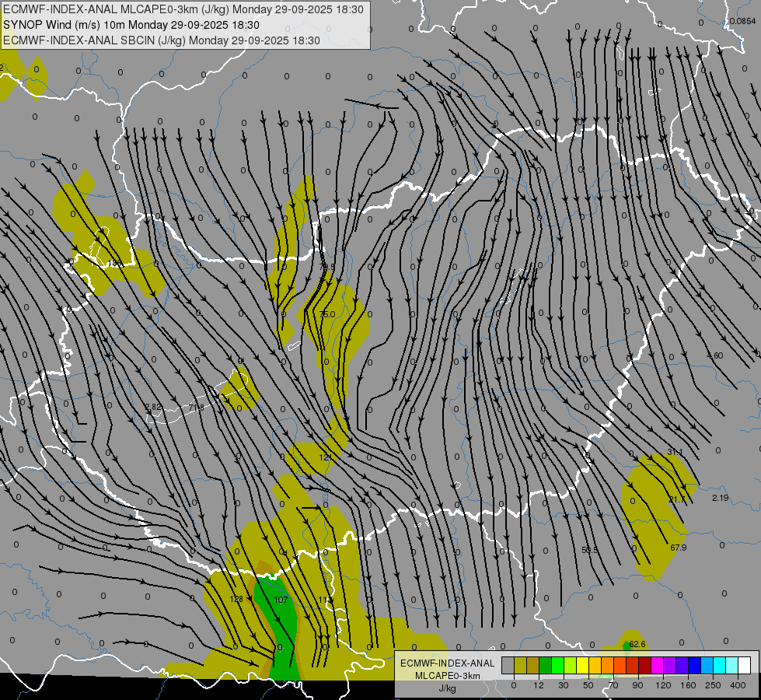Click the 400 tick label on legend
The width and height of the screenshot is (761, 700).
(738, 685)
